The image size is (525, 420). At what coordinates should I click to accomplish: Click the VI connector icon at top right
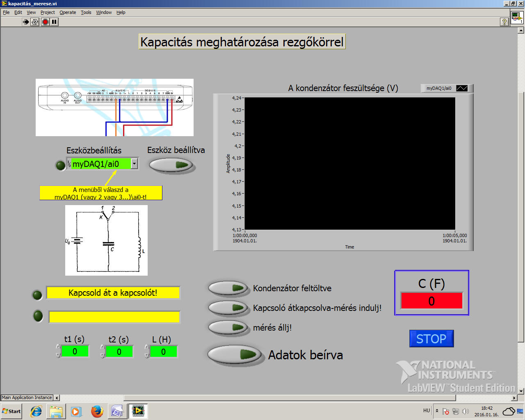tap(516, 18)
